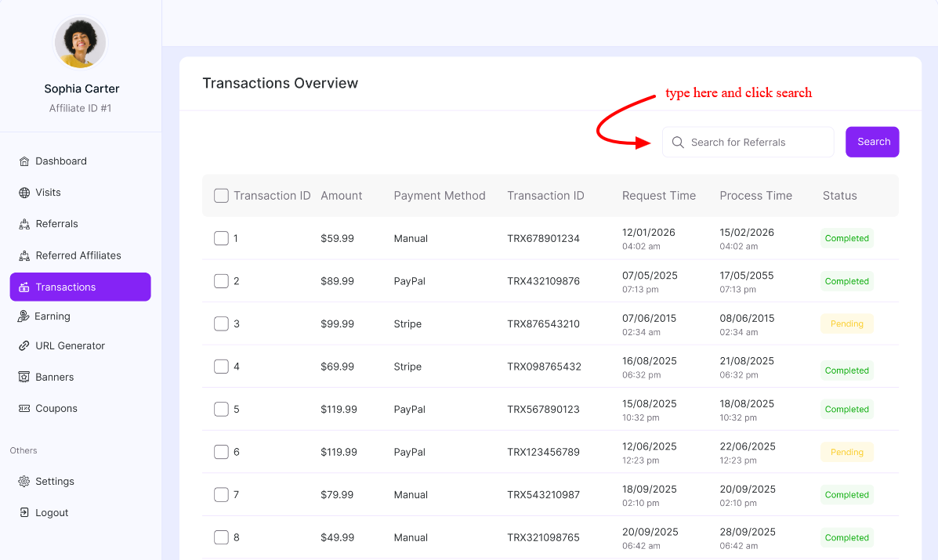
Task: Click the Banners icon in sidebar
Action: [24, 378]
